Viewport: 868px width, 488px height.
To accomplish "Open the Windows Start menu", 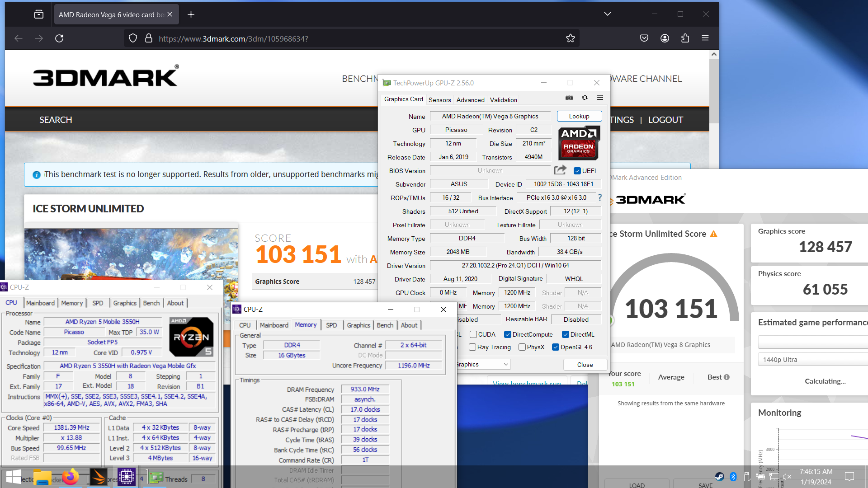I will pos(13,477).
